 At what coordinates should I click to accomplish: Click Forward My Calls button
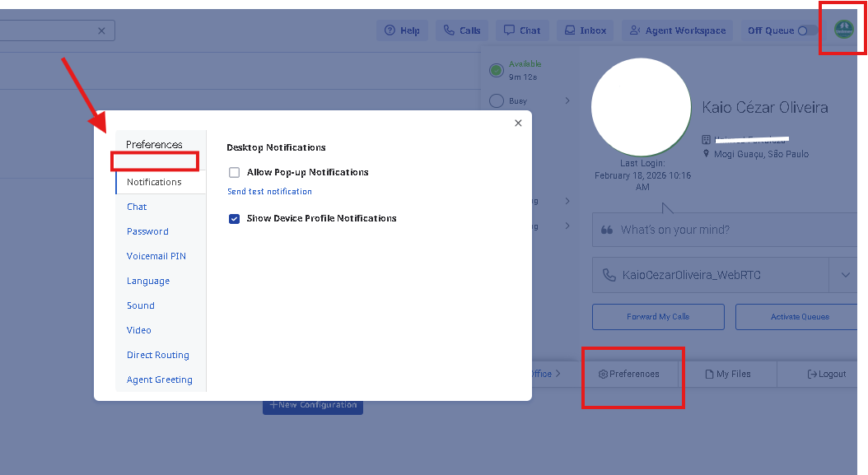click(658, 317)
